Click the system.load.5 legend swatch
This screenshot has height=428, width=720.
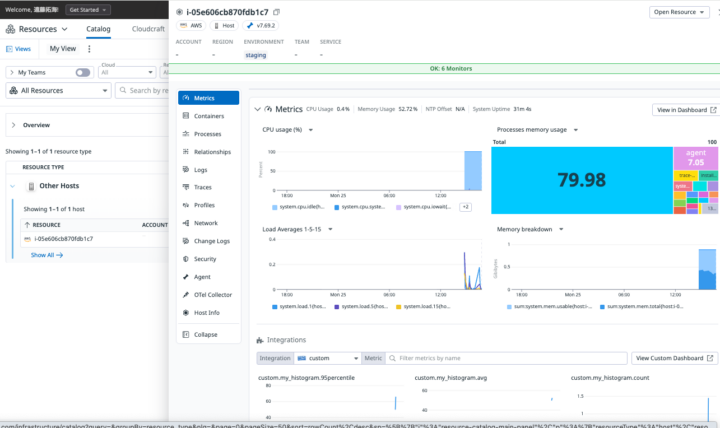click(337, 307)
